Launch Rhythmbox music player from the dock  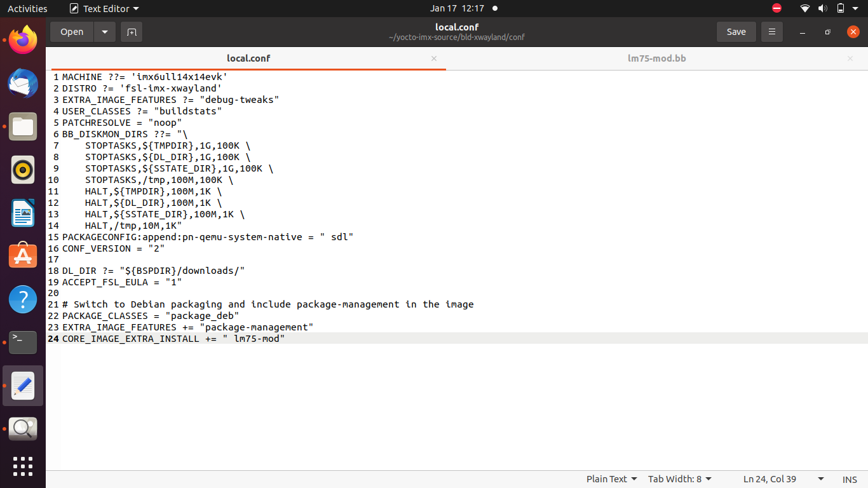click(23, 170)
